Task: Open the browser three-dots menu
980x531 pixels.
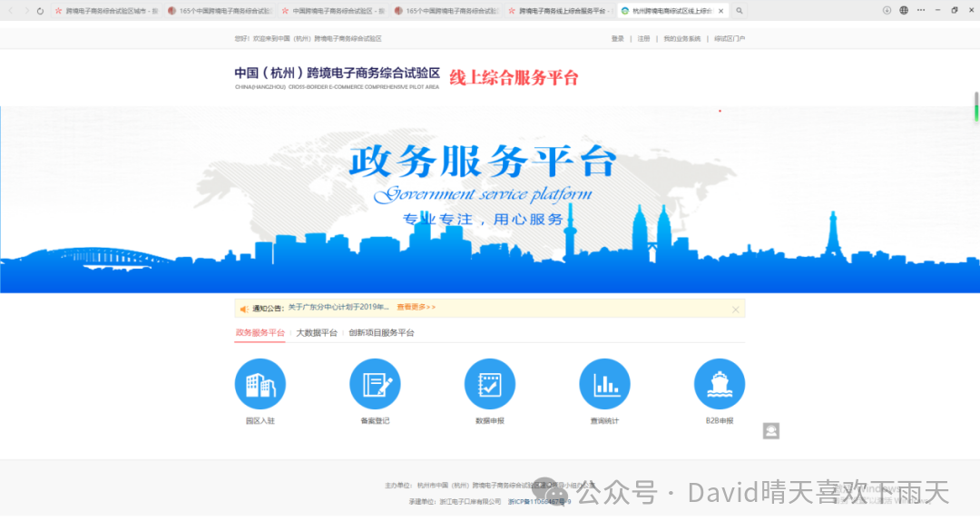Action: (921, 10)
